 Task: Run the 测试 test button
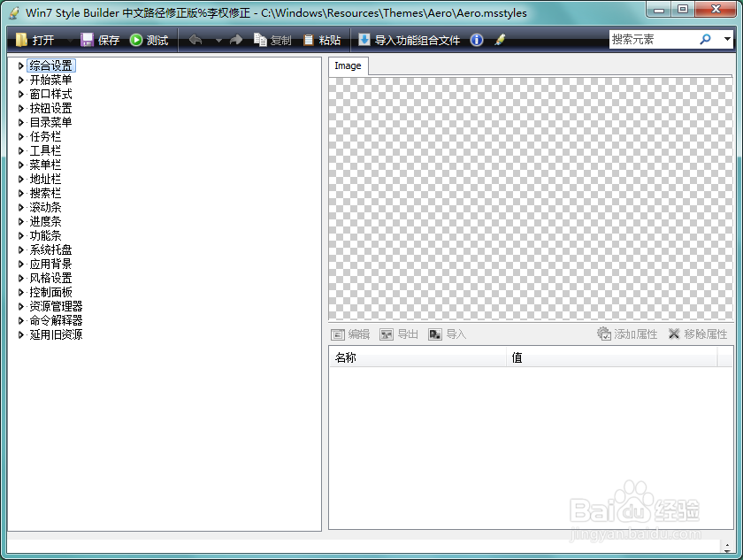coord(149,41)
